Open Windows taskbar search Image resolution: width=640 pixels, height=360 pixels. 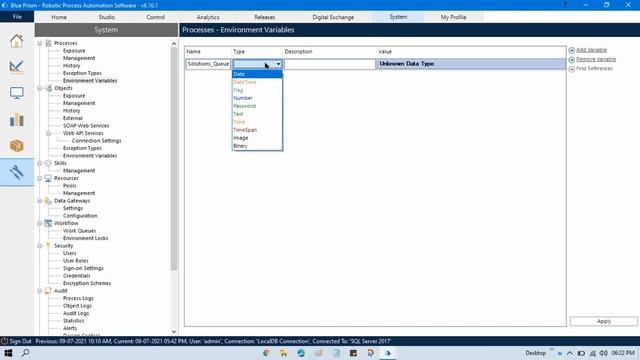click(25, 353)
